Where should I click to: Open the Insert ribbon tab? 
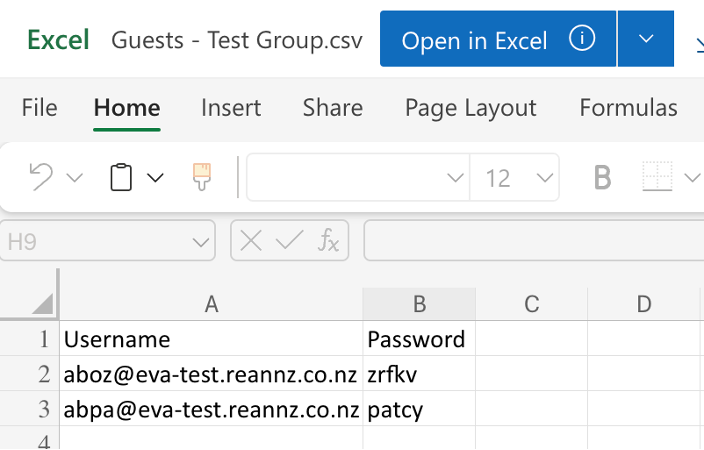(x=231, y=108)
